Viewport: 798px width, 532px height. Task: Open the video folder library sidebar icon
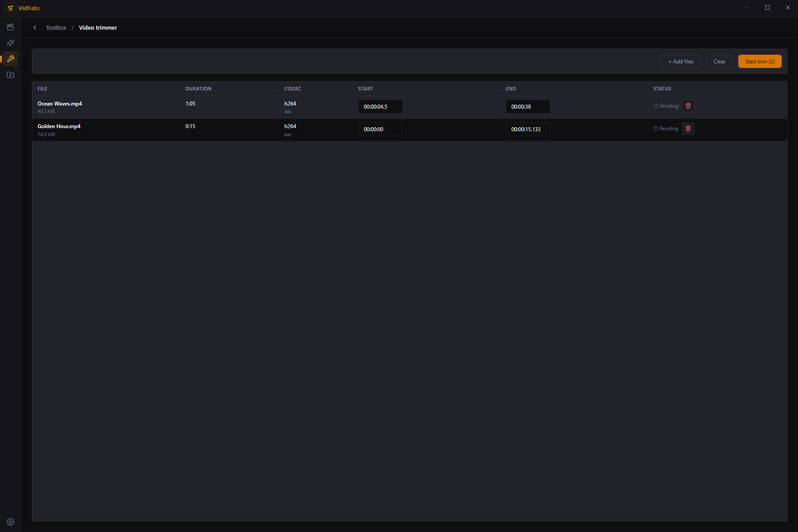(x=11, y=75)
